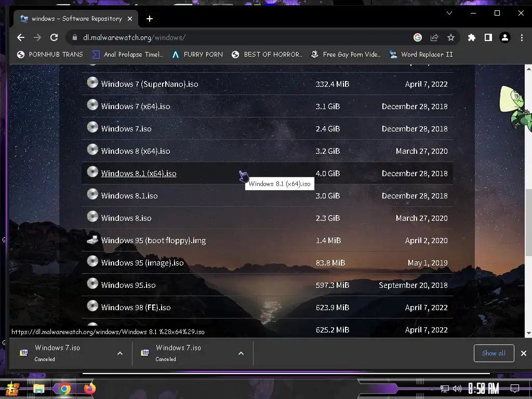Open a new tab with plus button
Image resolution: width=532 pixels, height=399 pixels.
coord(150,19)
